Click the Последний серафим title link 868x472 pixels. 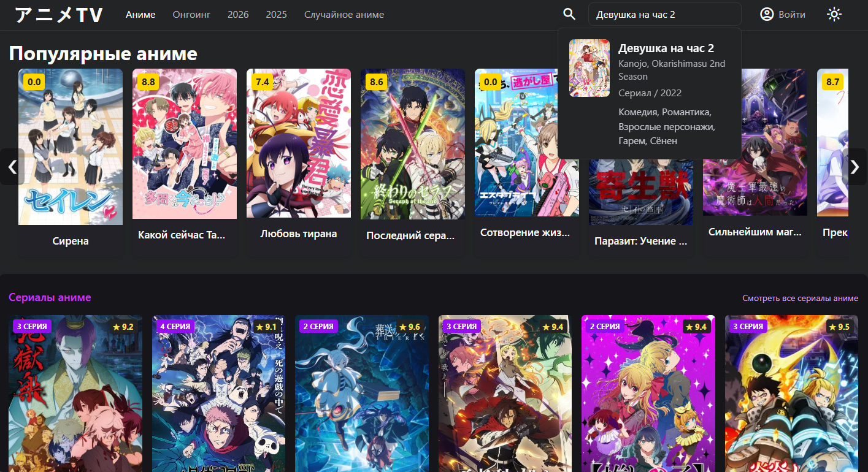410,235
